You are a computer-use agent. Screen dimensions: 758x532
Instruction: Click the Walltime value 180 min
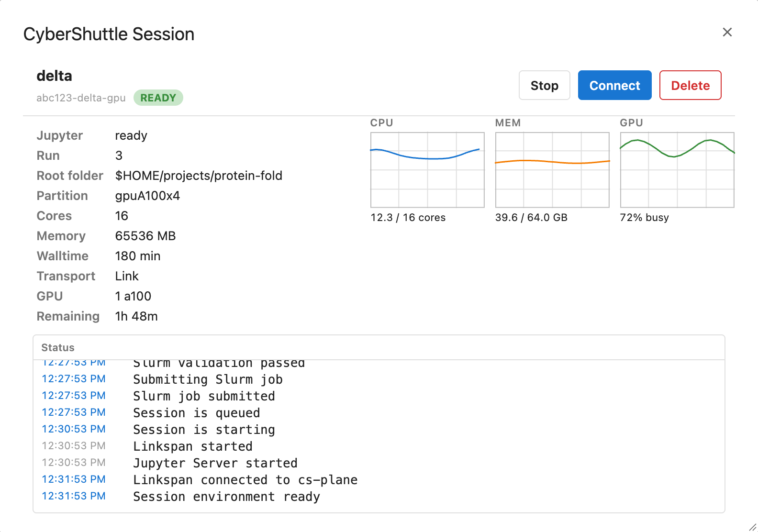tap(138, 256)
